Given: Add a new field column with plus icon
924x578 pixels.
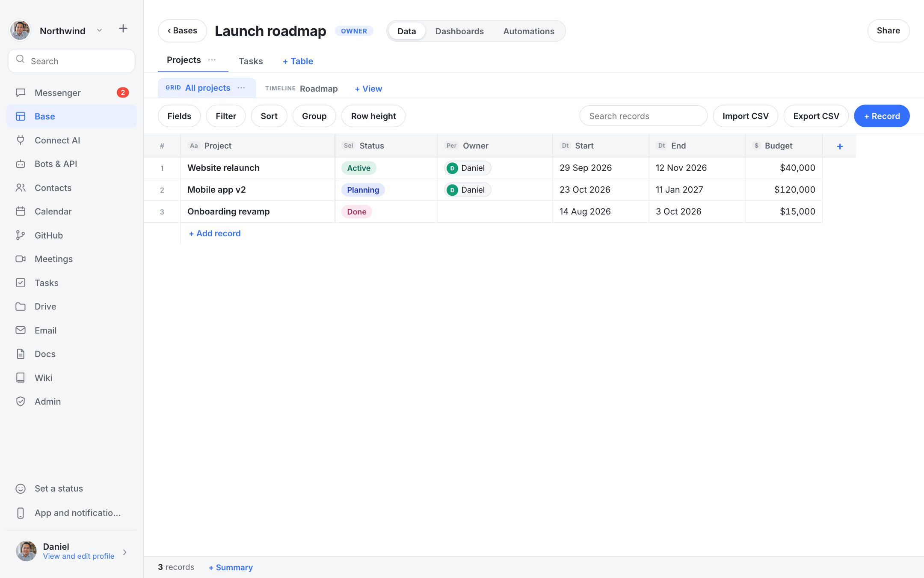Looking at the screenshot, I should click(840, 146).
